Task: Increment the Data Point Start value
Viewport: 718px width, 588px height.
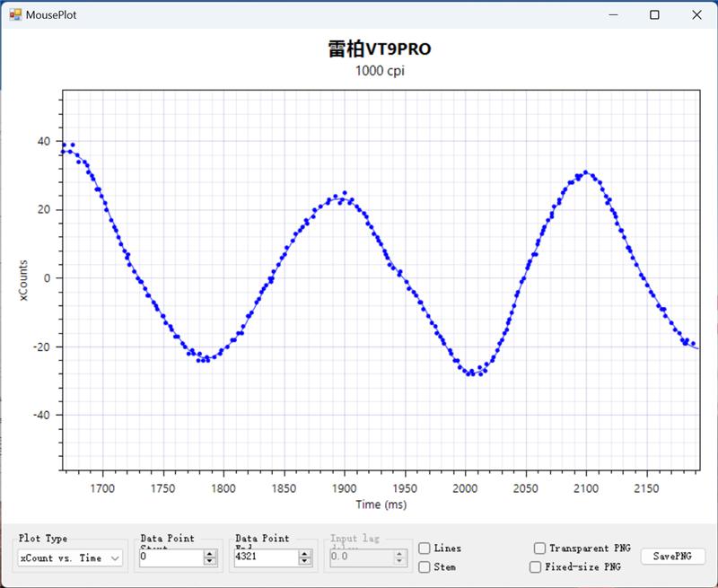Action: (x=210, y=554)
